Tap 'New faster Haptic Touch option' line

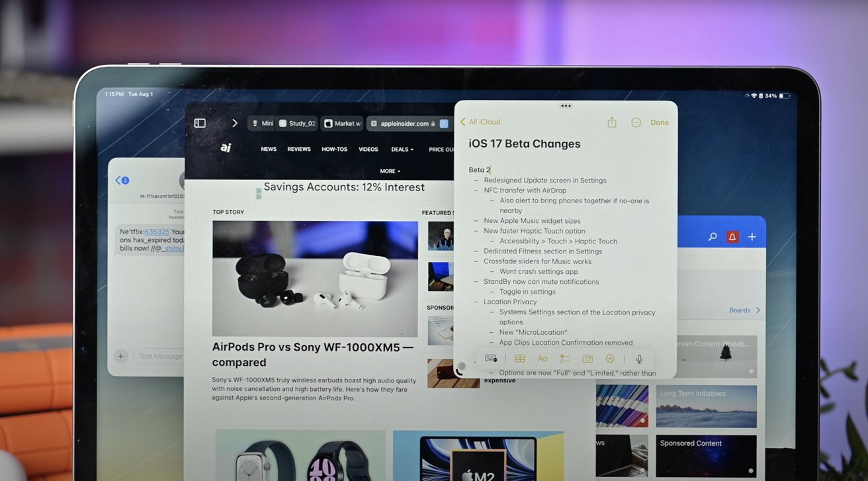[535, 231]
